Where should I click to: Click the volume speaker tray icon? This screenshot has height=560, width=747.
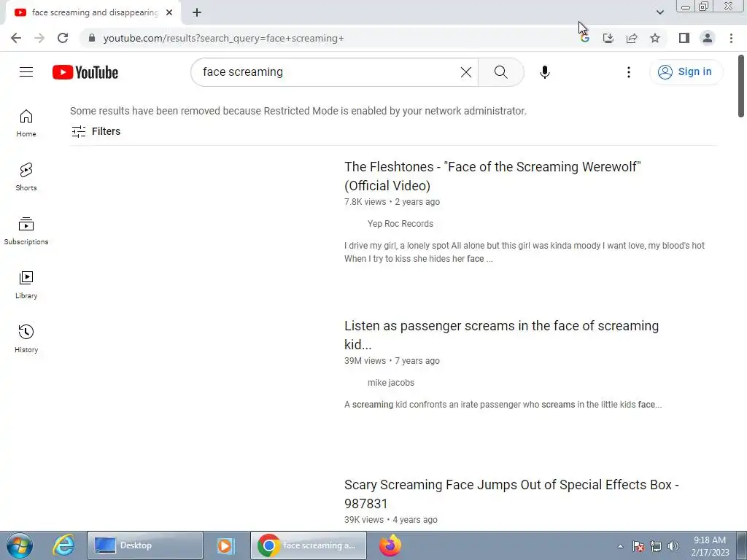point(673,546)
